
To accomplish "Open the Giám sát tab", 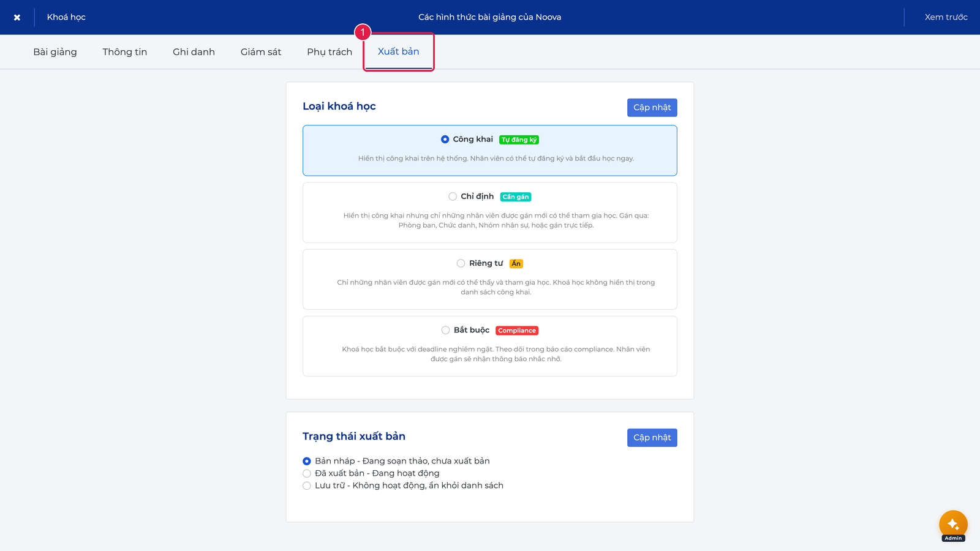I will 261,52.
